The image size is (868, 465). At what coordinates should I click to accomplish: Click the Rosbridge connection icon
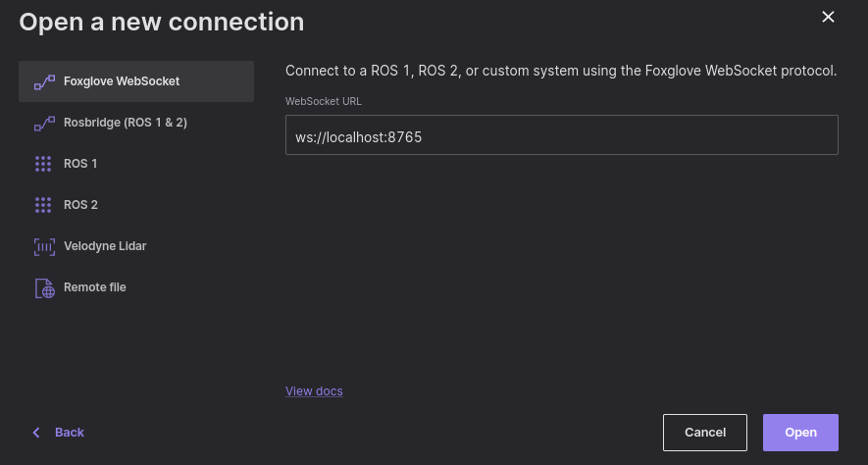[x=43, y=123]
